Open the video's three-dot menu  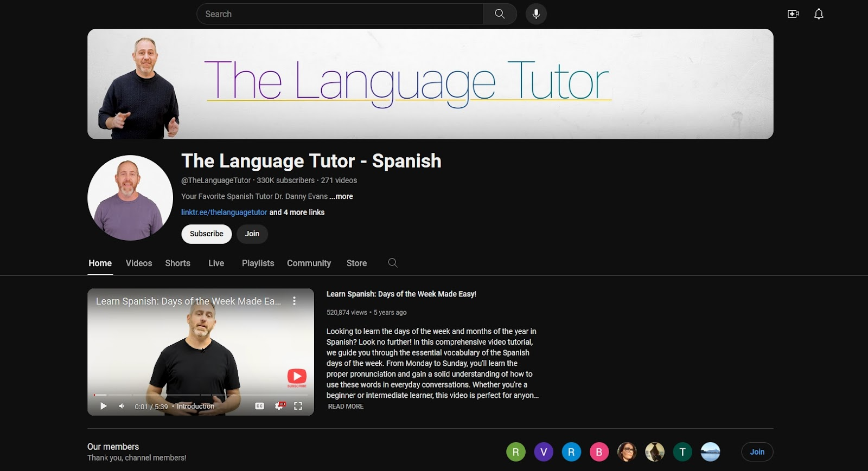pyautogui.click(x=294, y=301)
